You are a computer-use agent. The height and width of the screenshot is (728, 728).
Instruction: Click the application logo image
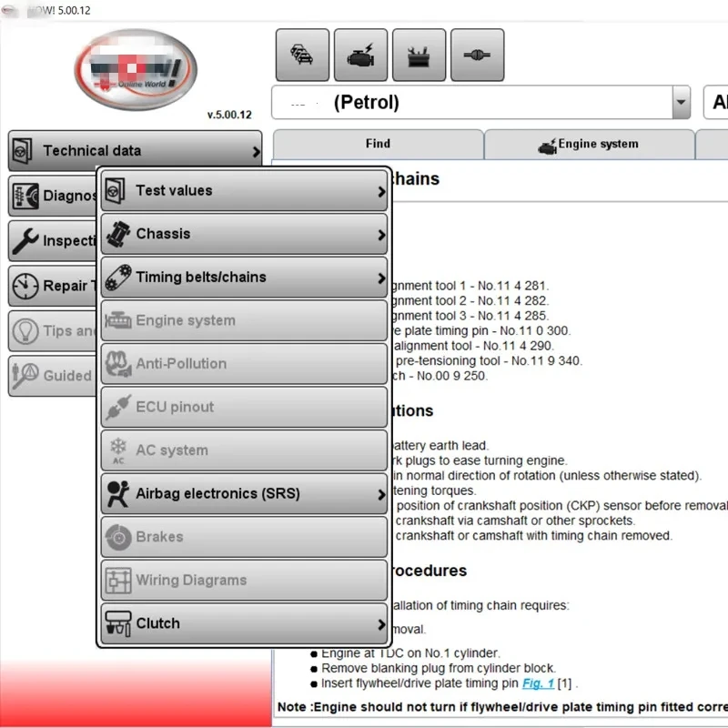[136, 70]
